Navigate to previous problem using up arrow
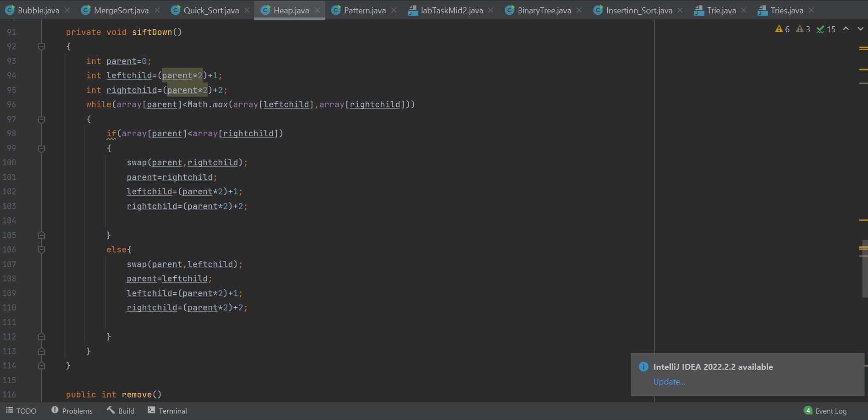 point(845,29)
